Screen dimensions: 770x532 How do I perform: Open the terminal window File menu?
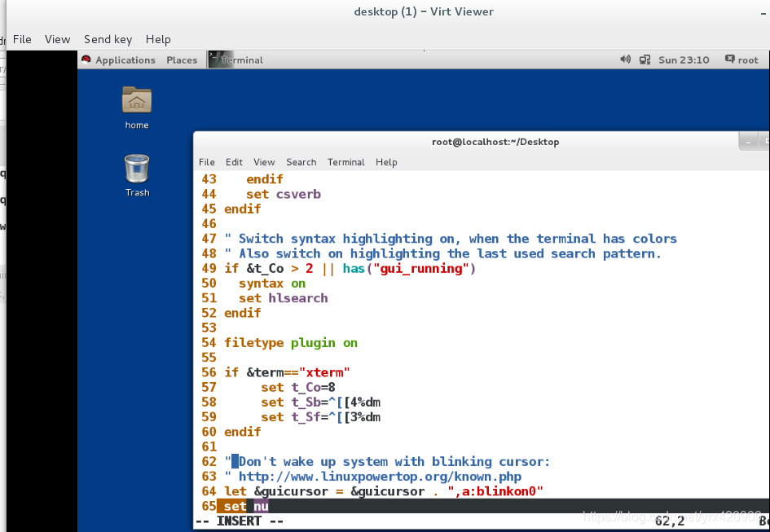[207, 162]
